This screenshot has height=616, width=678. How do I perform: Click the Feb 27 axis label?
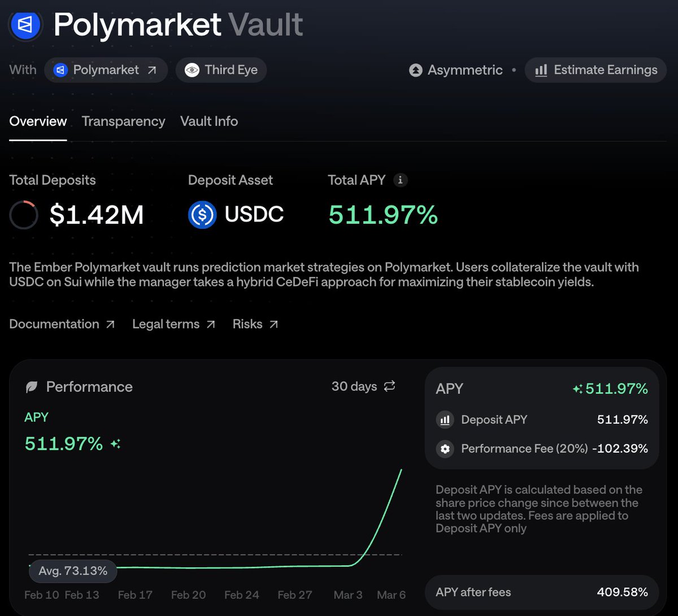tap(295, 595)
